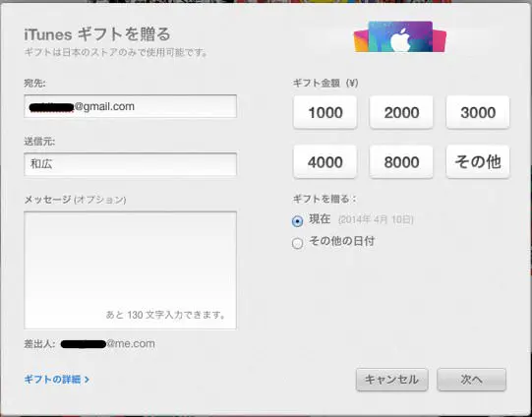Click the メッセージ text area
Screen dimensions: 532x417
pyautogui.click(x=130, y=270)
